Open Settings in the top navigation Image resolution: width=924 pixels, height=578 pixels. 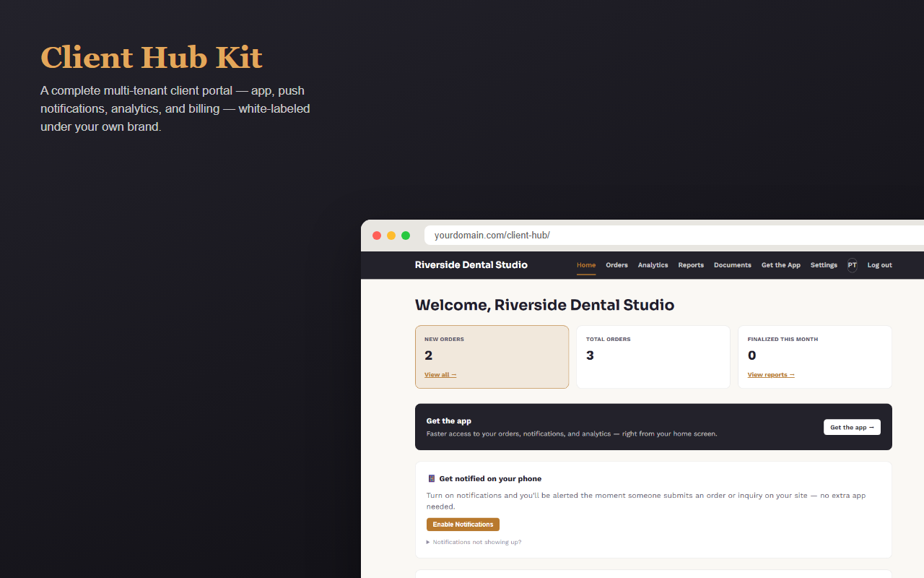[x=824, y=265]
